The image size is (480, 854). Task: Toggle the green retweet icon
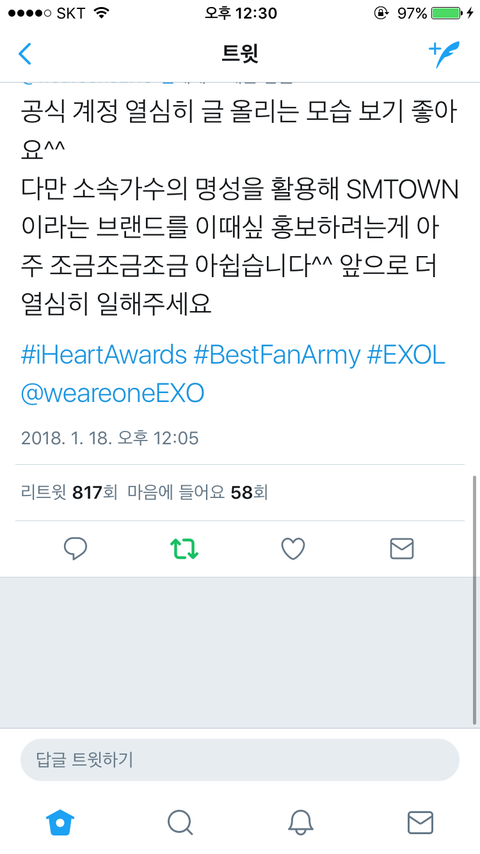click(184, 549)
